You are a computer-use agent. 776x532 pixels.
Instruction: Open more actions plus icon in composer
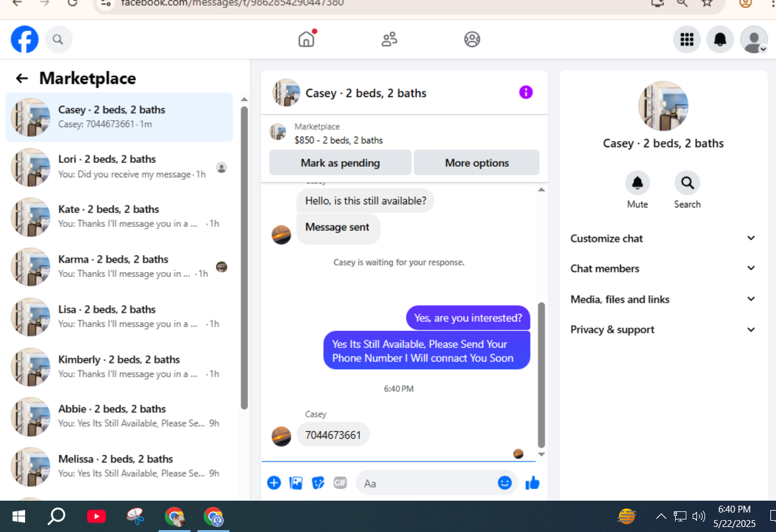coord(274,482)
